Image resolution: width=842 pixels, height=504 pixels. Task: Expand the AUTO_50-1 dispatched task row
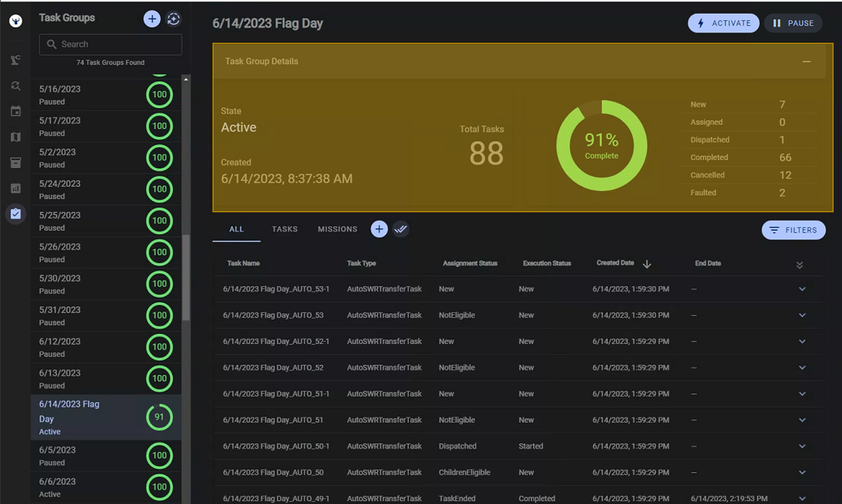click(x=802, y=446)
